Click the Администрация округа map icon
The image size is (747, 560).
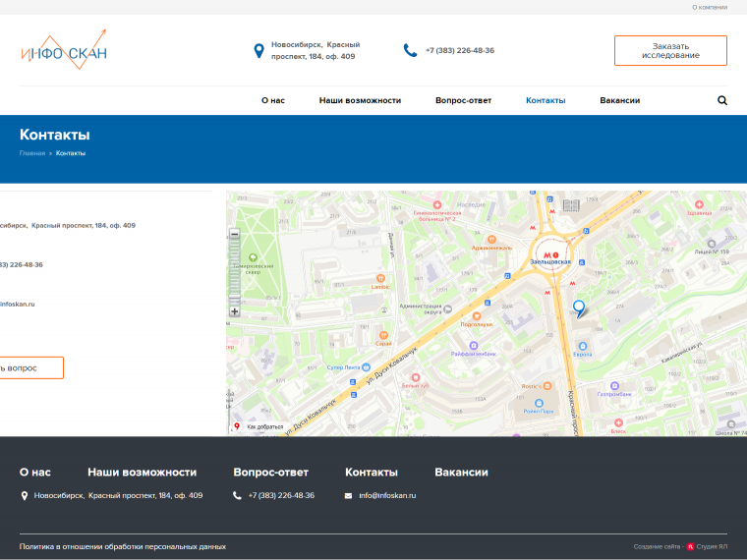coord(448,309)
